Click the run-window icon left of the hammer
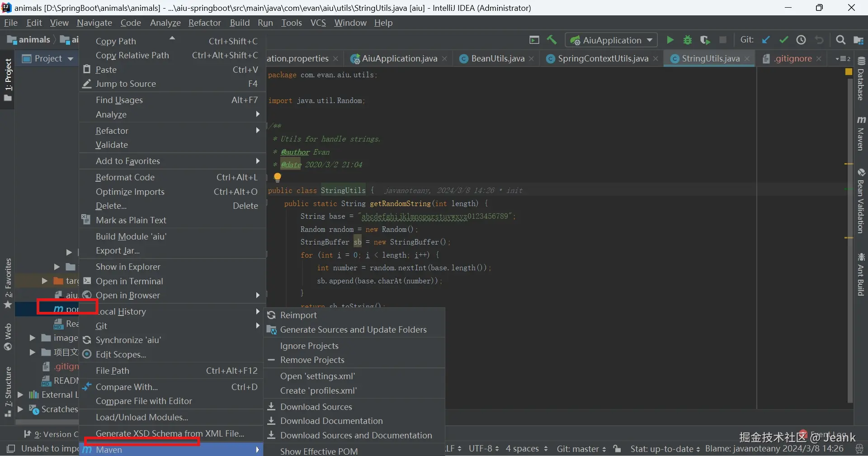The height and width of the screenshot is (456, 868). pyautogui.click(x=534, y=40)
